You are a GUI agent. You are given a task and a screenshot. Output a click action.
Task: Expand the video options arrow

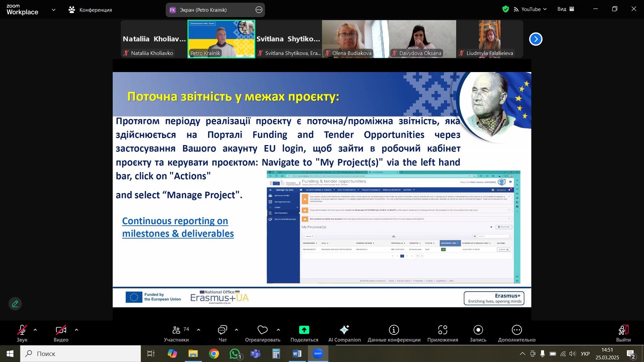(x=76, y=330)
